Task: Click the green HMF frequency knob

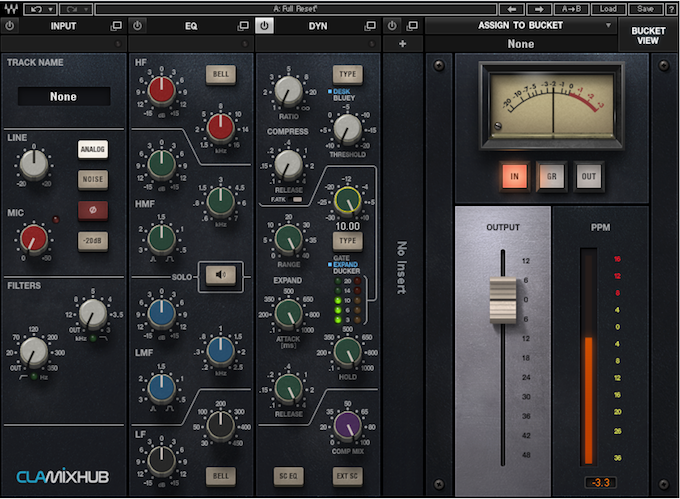Action: pyautogui.click(x=221, y=202)
